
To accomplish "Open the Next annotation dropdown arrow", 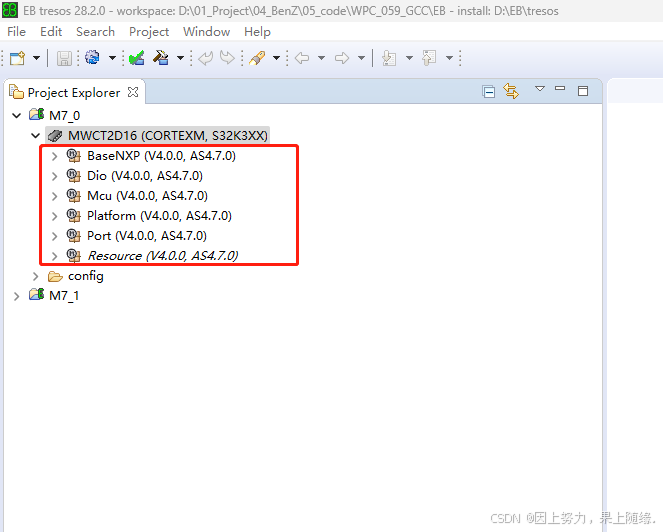I will (x=409, y=58).
